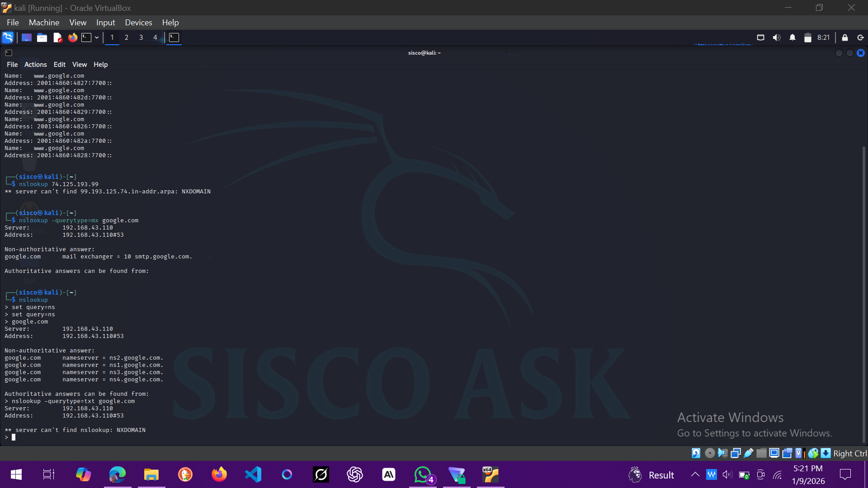
Task: Open WhatsApp from Windows taskbar
Action: (x=423, y=474)
